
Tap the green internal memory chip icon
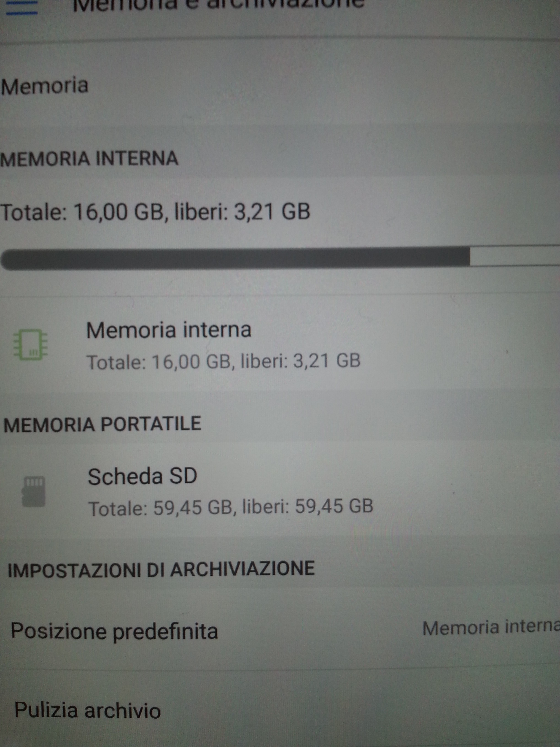click(x=30, y=344)
